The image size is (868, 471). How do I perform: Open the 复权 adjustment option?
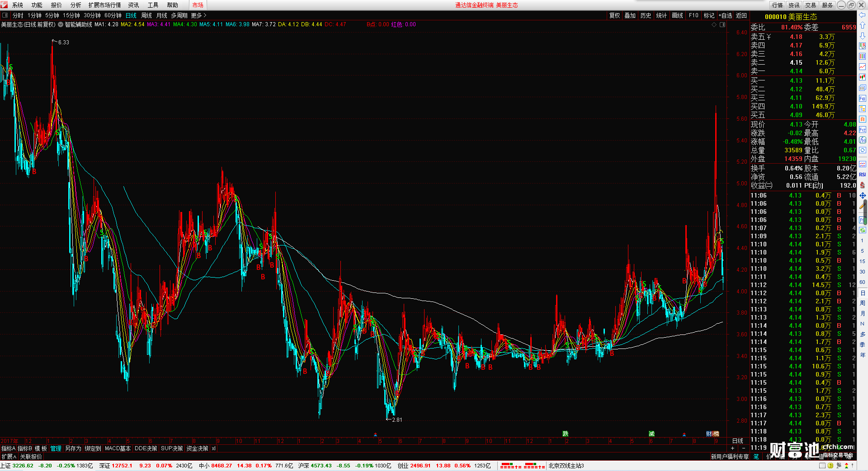click(615, 15)
